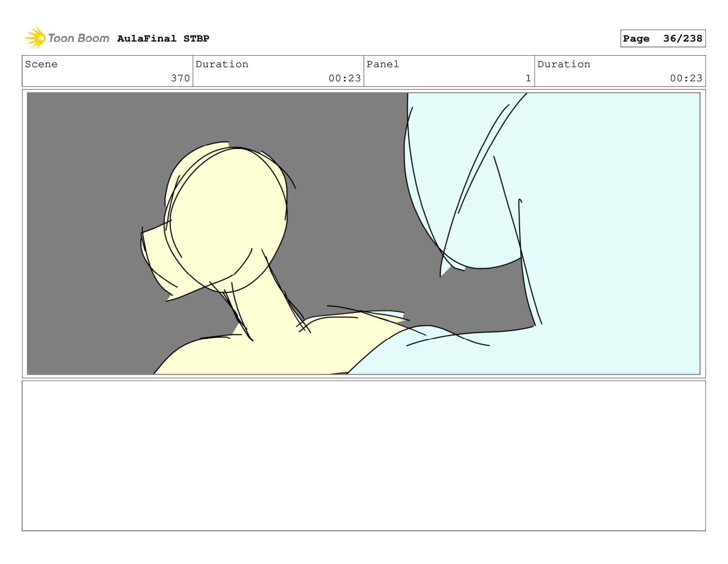Select the scene duration value beside 370
Viewport: 728px width, 564px height.
click(x=345, y=78)
